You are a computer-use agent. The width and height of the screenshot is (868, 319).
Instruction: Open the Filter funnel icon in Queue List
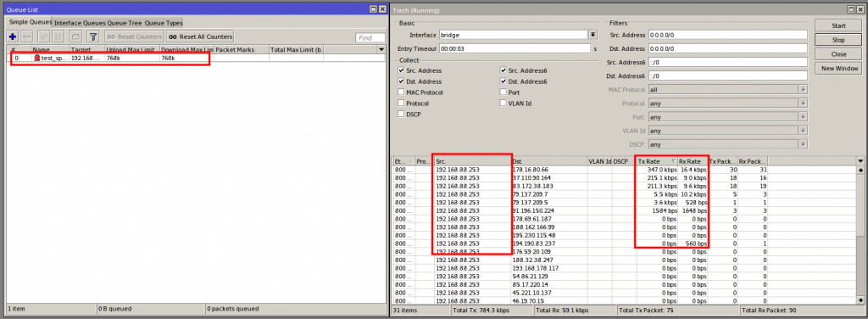click(93, 36)
